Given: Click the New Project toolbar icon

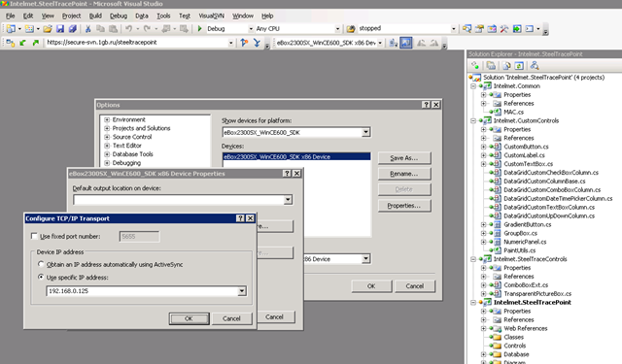Looking at the screenshot, I should click(x=11, y=28).
